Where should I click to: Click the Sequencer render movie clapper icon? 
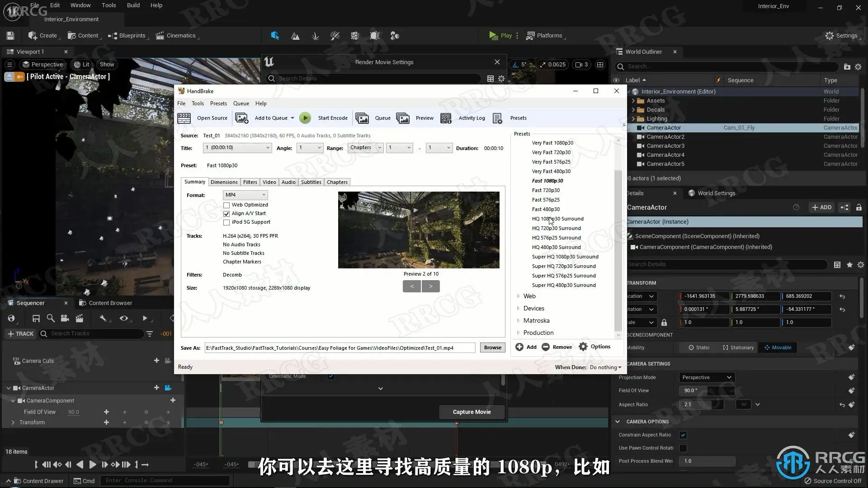pos(80,319)
